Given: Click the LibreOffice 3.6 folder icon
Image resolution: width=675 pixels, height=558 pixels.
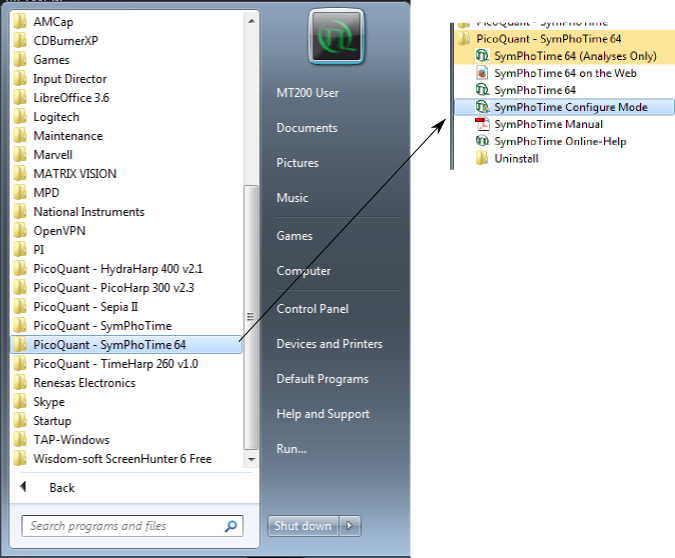Looking at the screenshot, I should [20, 98].
